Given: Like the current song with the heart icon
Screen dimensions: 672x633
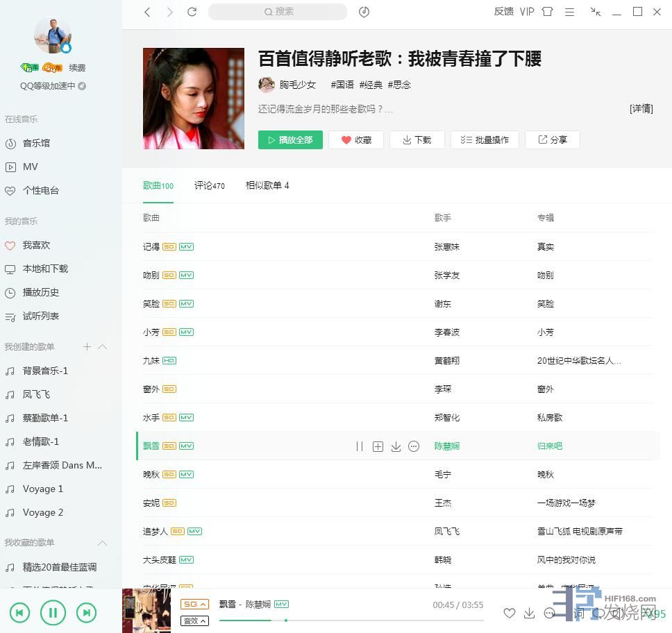Looking at the screenshot, I should 510,613.
